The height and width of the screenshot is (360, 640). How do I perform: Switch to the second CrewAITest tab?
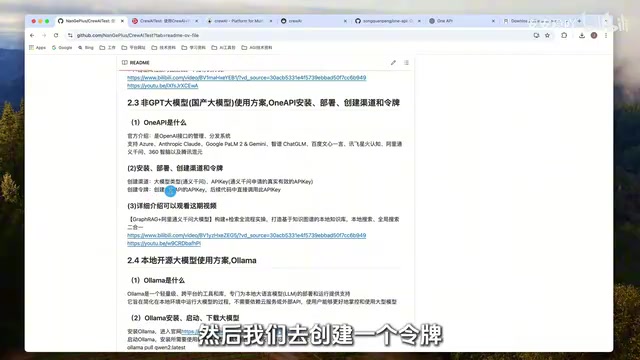click(164, 21)
